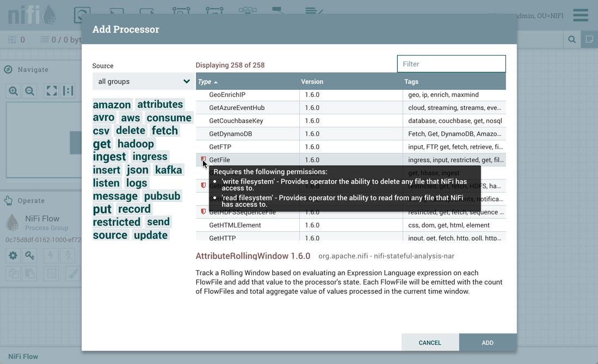This screenshot has height=364, width=598.
Task: Click the zoom in icon in Navigate
Action: (13, 91)
